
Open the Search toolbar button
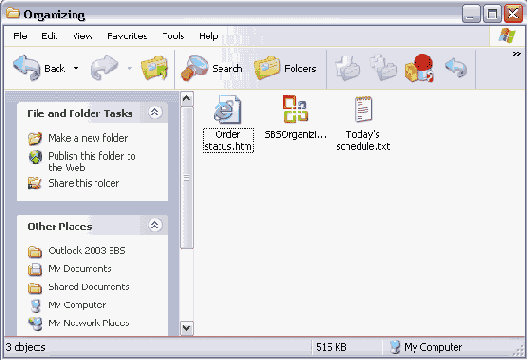coord(212,68)
